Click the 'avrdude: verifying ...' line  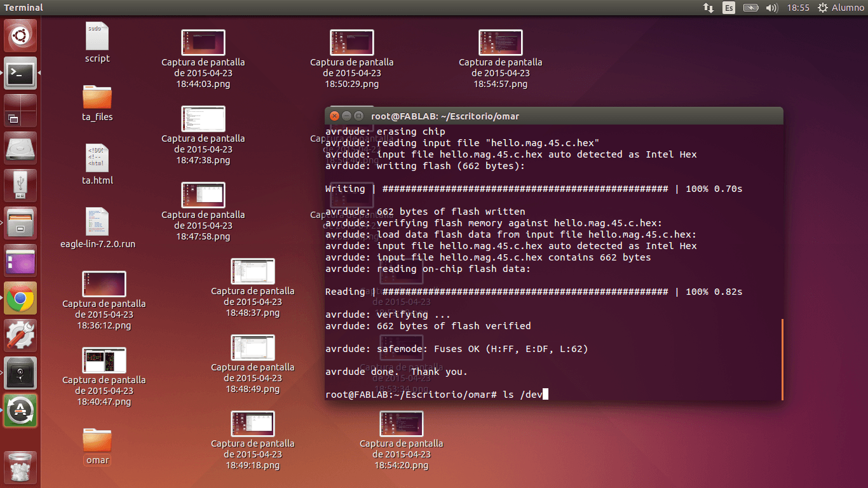tap(388, 315)
